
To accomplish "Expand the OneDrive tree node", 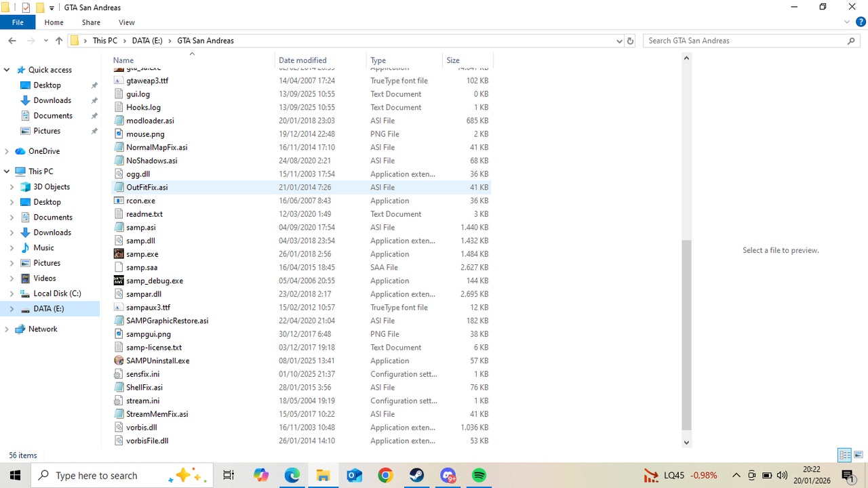I will tap(7, 151).
